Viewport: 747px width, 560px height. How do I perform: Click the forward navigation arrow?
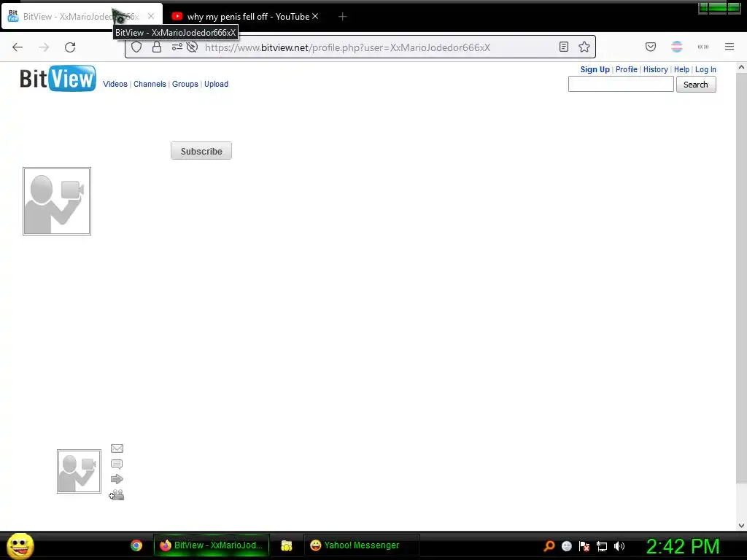tap(44, 47)
